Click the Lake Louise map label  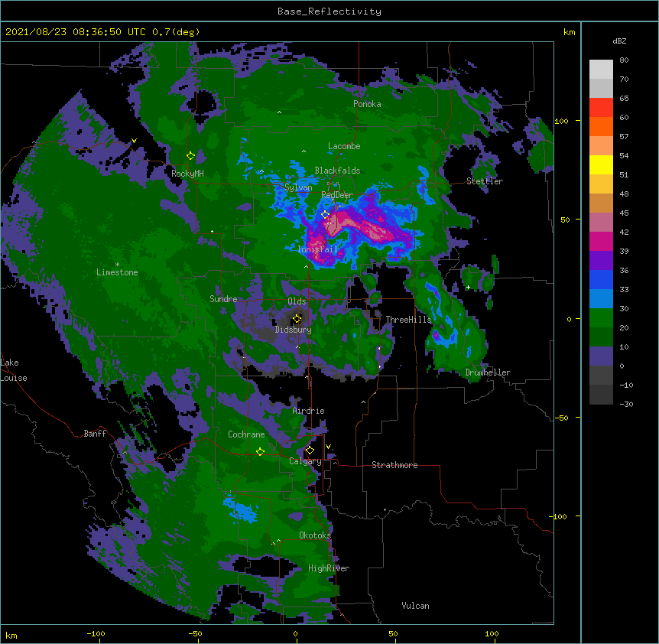tap(14, 370)
